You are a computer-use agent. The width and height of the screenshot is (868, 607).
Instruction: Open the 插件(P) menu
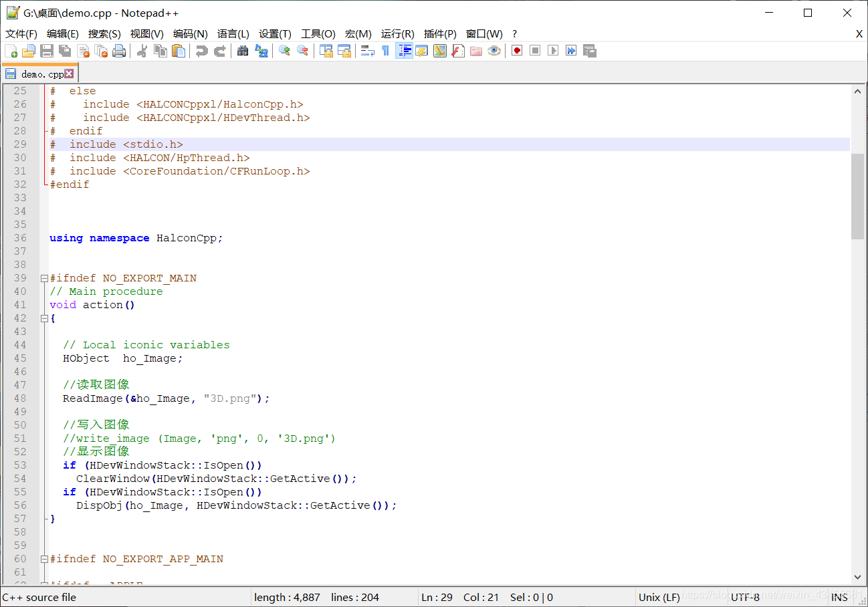point(440,34)
